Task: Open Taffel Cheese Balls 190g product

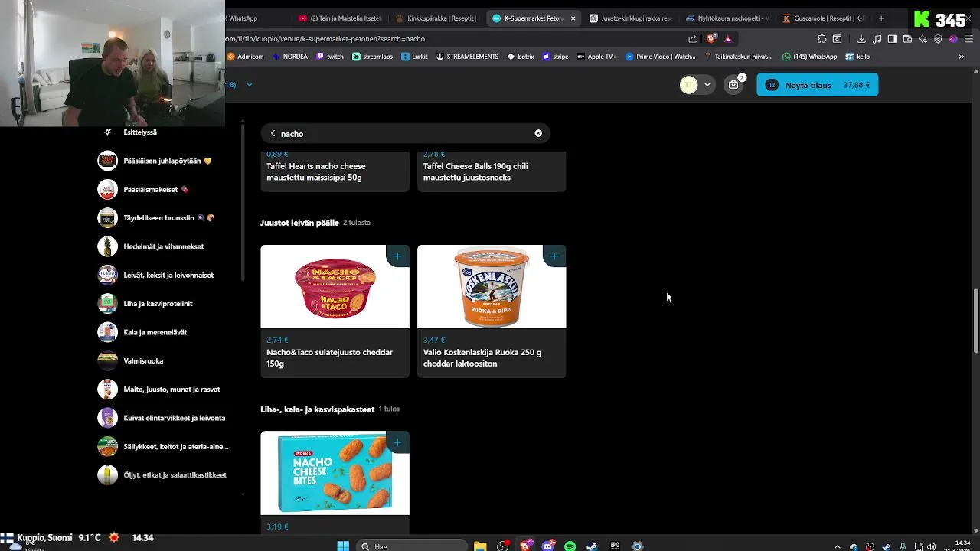Action: coord(492,171)
